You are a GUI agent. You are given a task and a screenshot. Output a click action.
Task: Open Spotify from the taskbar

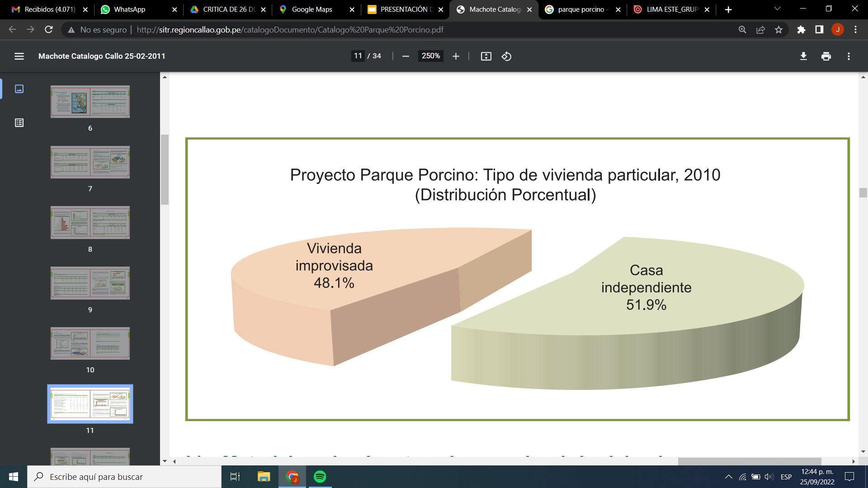click(320, 477)
